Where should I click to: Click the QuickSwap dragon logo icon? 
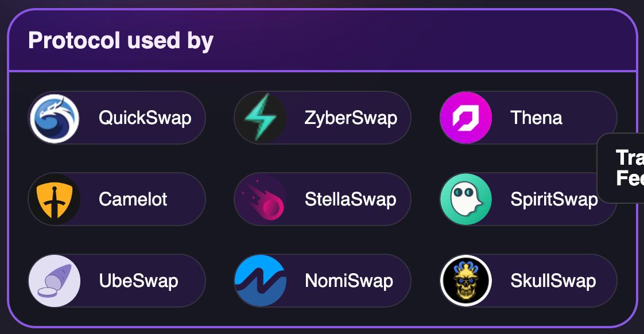tap(55, 118)
